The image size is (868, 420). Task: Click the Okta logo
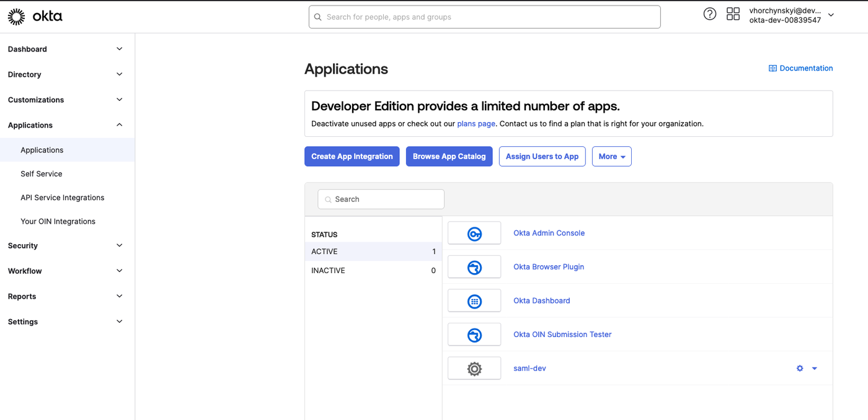point(35,17)
